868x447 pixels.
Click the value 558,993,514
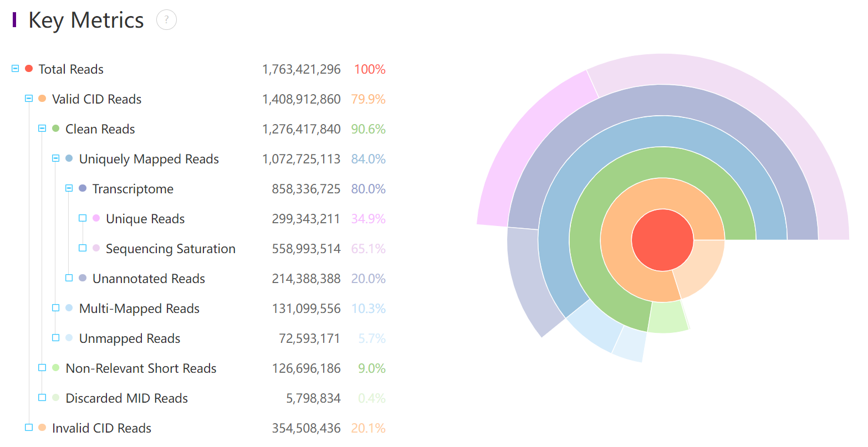tap(306, 249)
